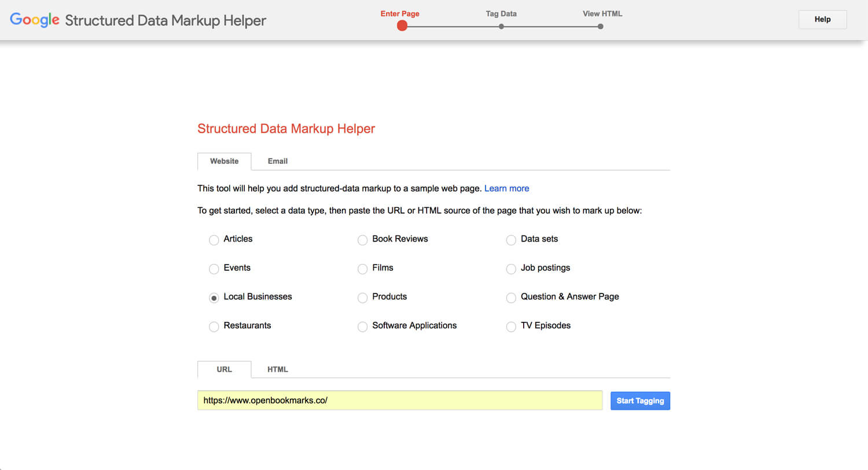Toggle the Local Businesses radio button
868x470 pixels.
pyautogui.click(x=214, y=298)
